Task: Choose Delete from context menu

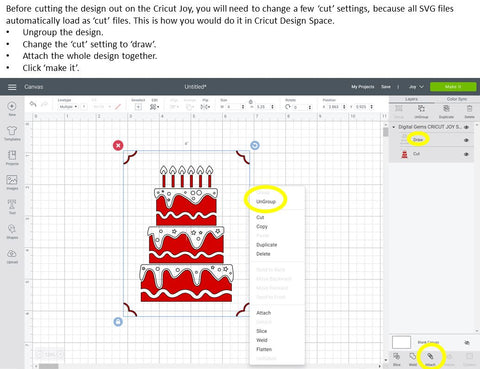Action: (x=263, y=254)
